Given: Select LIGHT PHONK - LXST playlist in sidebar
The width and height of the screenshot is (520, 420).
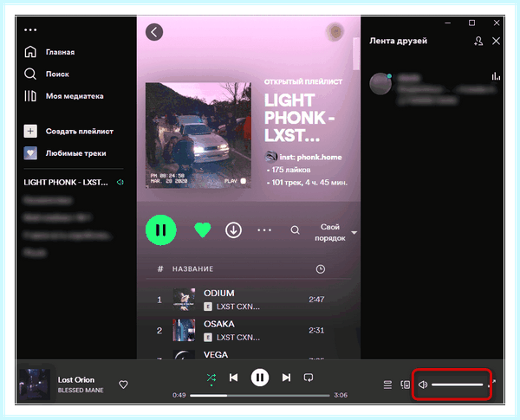Looking at the screenshot, I should [x=66, y=183].
